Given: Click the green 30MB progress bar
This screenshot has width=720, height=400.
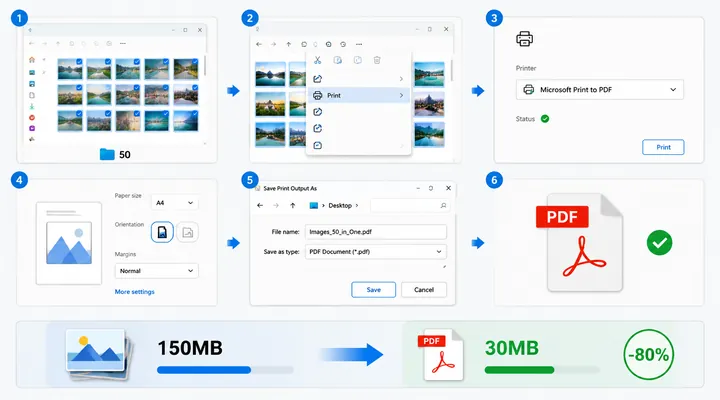Looking at the screenshot, I should click(542, 370).
